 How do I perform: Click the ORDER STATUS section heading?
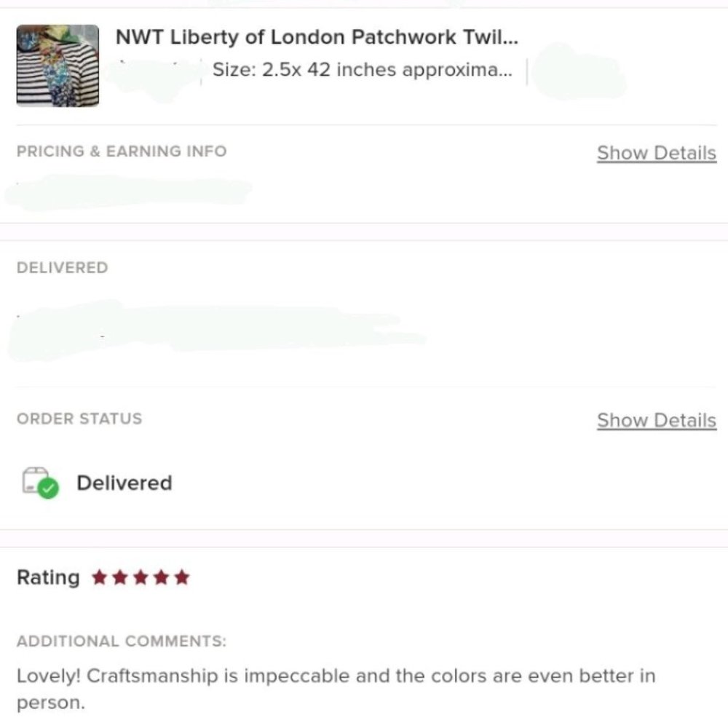[x=79, y=419]
